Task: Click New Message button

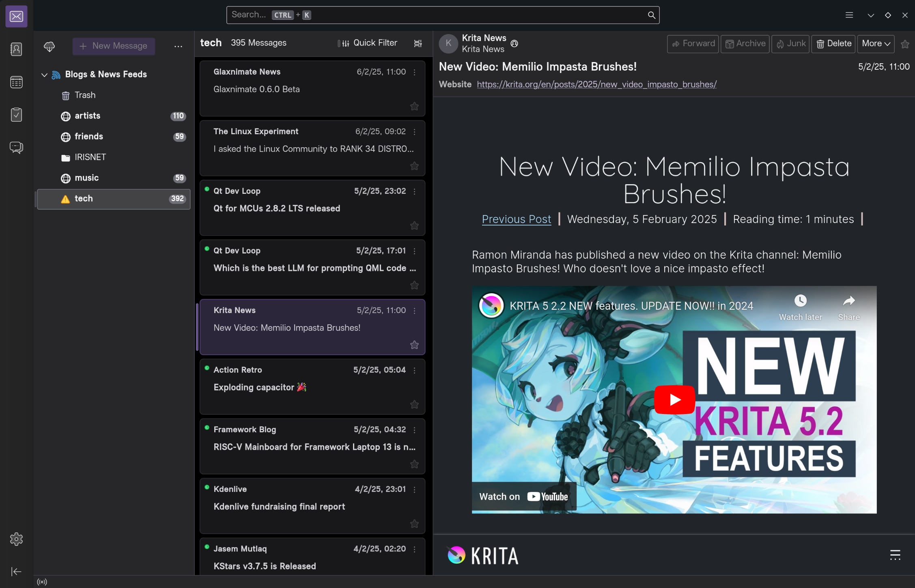Action: pyautogui.click(x=114, y=46)
